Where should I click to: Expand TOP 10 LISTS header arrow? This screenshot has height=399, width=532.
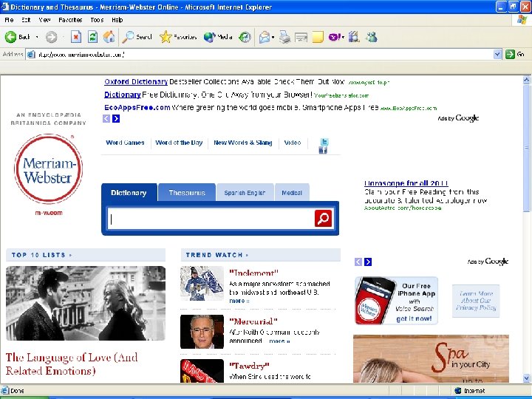[71, 255]
